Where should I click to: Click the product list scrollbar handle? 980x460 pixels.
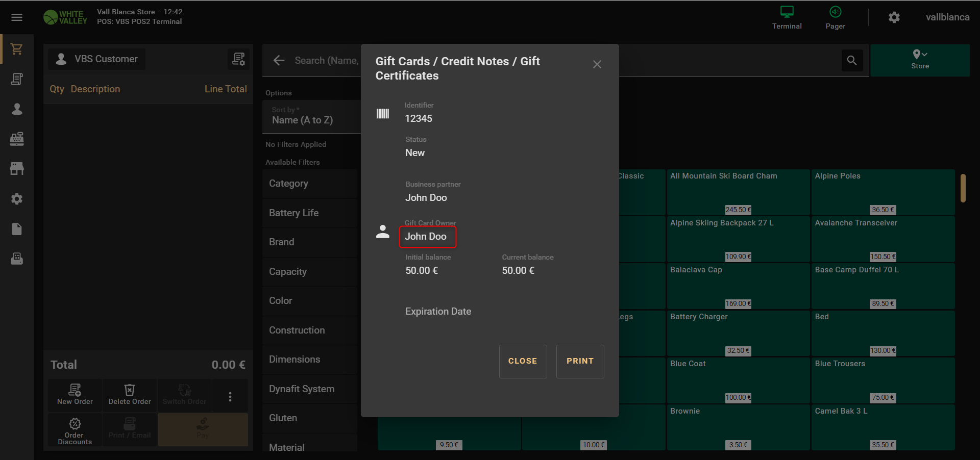(963, 188)
